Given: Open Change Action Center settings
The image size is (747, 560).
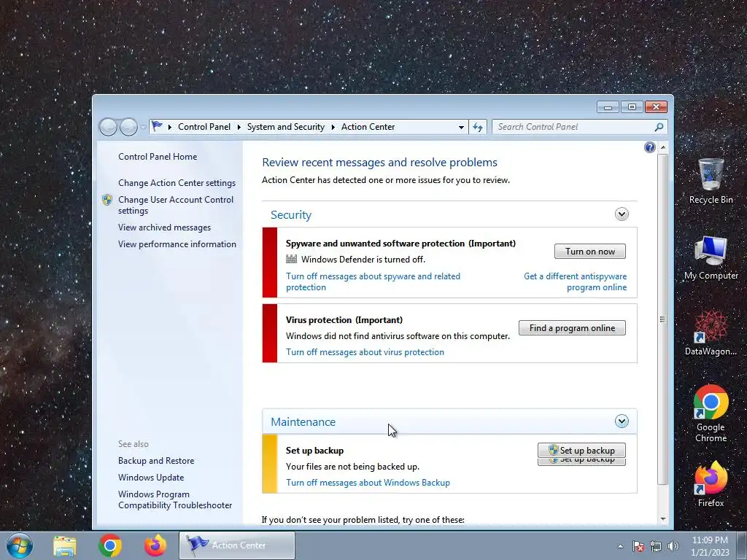Looking at the screenshot, I should tap(177, 183).
